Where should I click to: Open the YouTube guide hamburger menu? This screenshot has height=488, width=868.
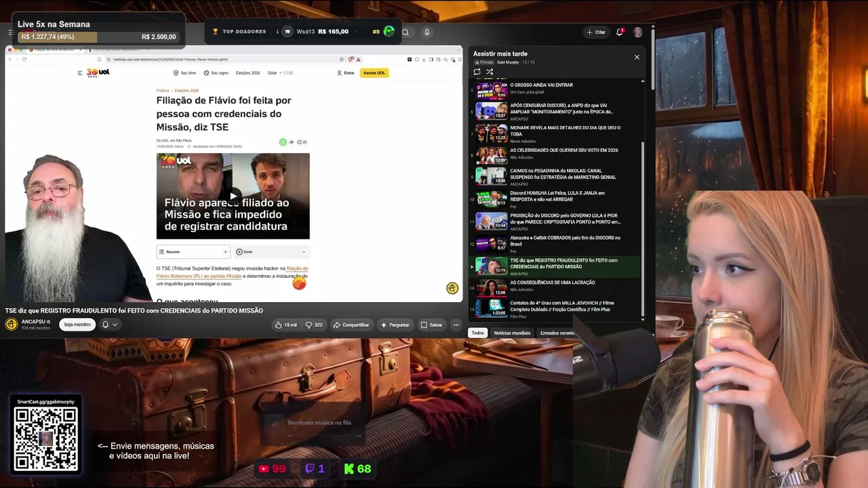tap(11, 32)
